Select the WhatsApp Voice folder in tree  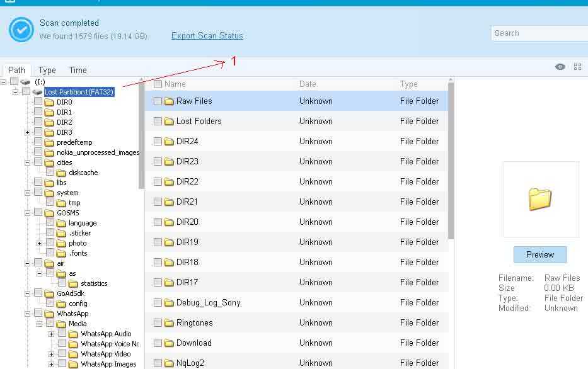pyautogui.click(x=110, y=344)
